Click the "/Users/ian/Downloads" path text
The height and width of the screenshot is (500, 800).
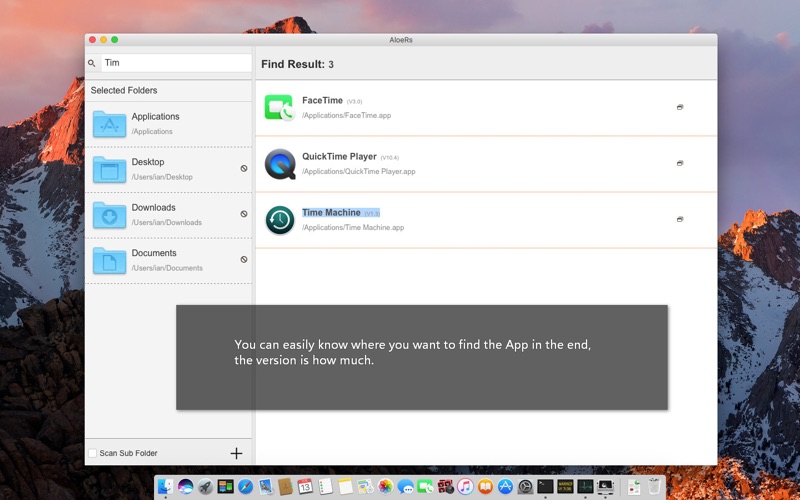(x=167, y=222)
